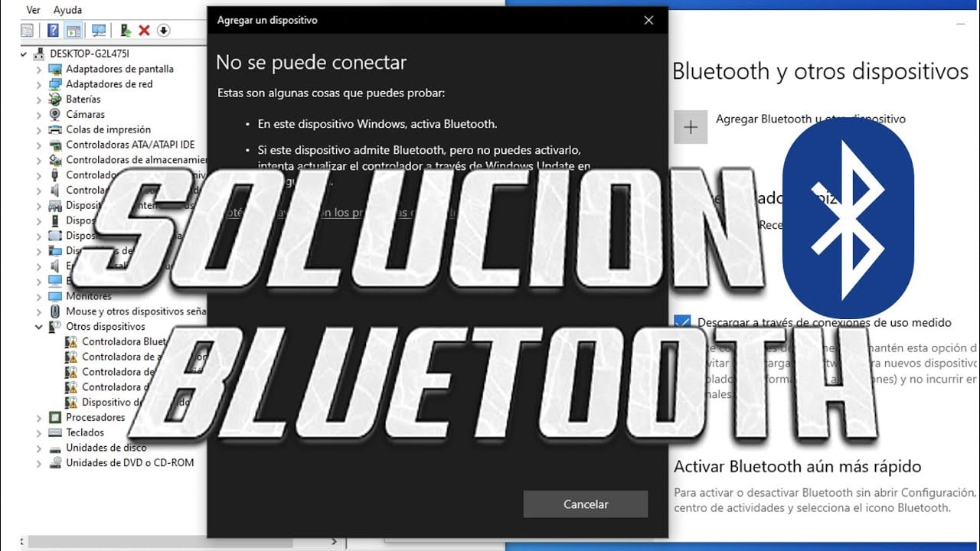Collapse the Otros dispositivos node
This screenshot has height=551, width=980.
(39, 327)
